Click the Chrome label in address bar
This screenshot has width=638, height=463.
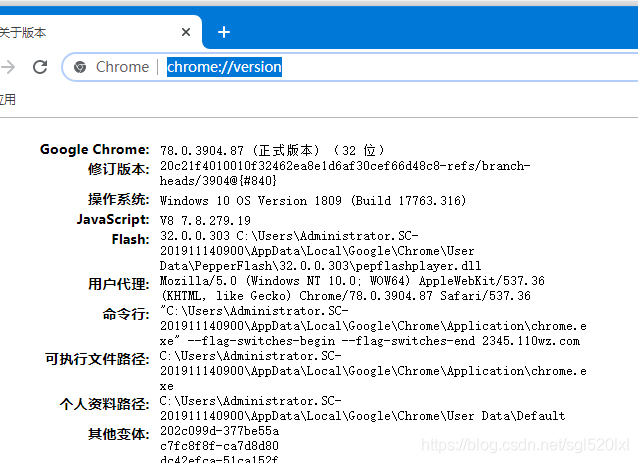pyautogui.click(x=122, y=67)
